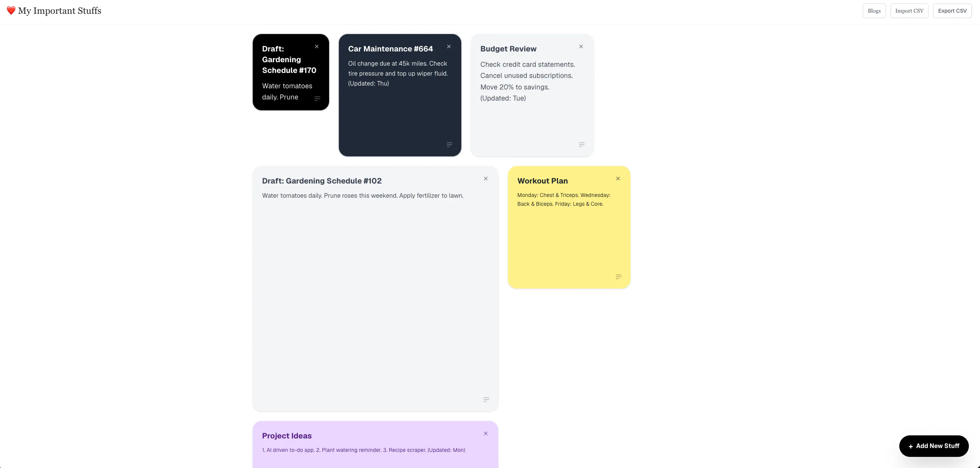Close the Draft: Gardening Schedule #170 note

317,46
